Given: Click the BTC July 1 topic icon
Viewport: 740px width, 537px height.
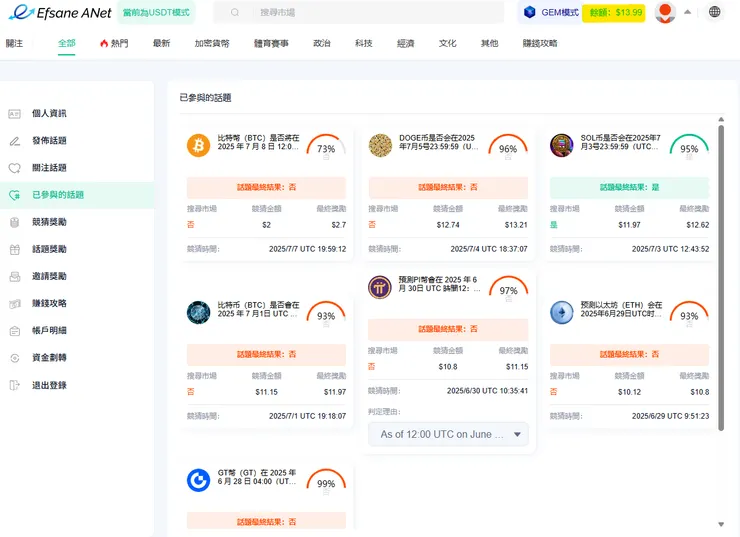Looking at the screenshot, I should (199, 312).
